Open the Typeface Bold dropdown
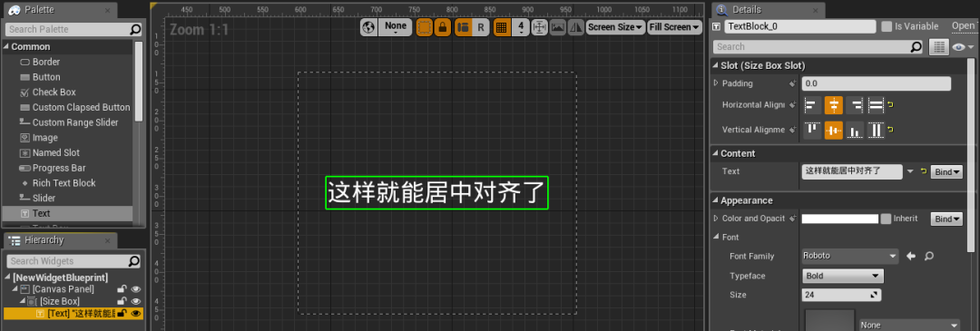 [x=842, y=276]
